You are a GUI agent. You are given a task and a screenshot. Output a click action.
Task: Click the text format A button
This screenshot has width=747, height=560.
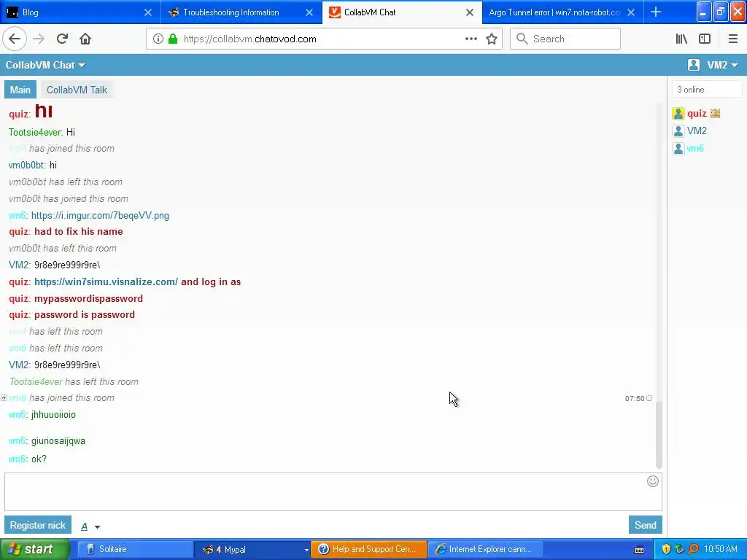tap(85, 526)
